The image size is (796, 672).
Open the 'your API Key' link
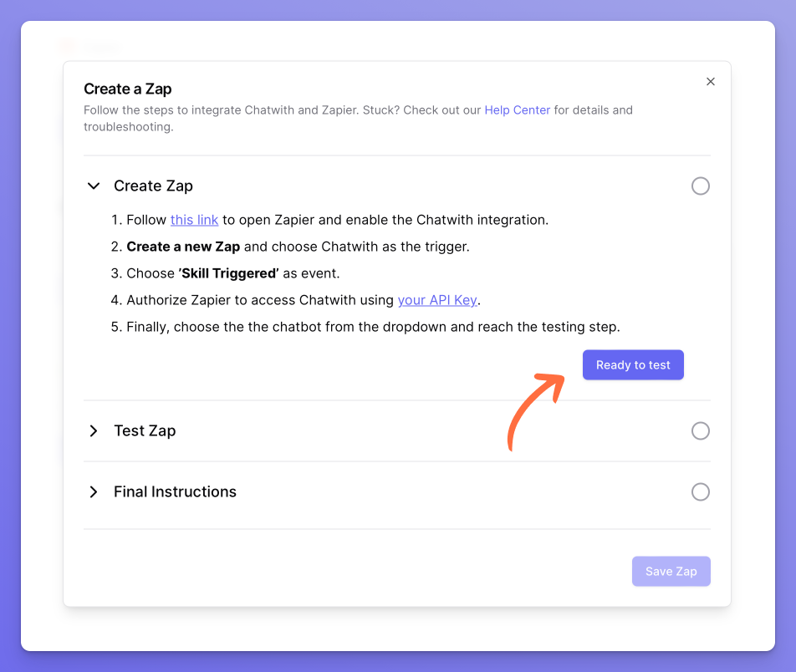(x=438, y=301)
